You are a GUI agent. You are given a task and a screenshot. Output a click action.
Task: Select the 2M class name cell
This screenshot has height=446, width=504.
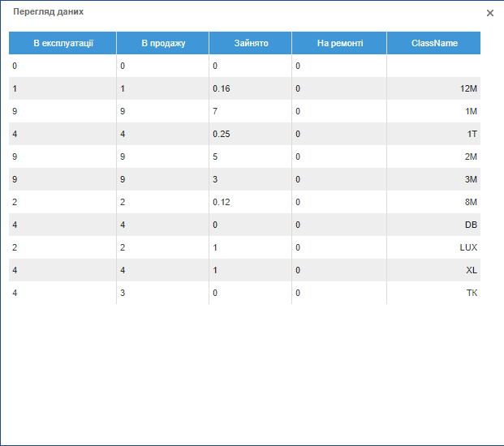[x=471, y=157]
